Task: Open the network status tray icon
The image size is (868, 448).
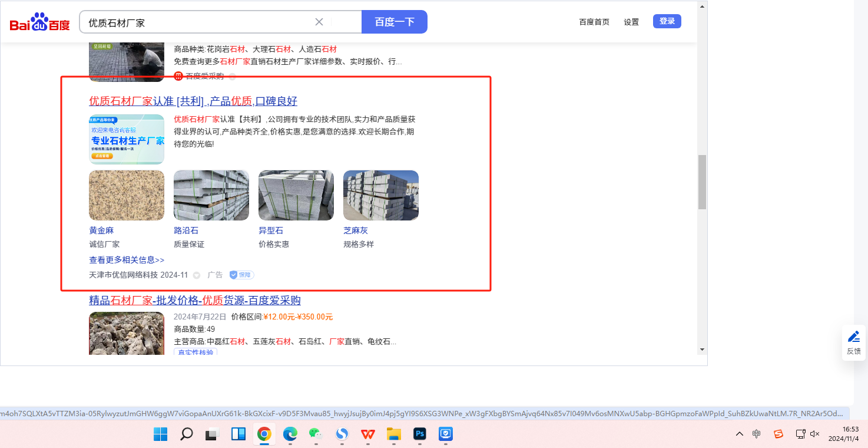Action: pyautogui.click(x=800, y=434)
